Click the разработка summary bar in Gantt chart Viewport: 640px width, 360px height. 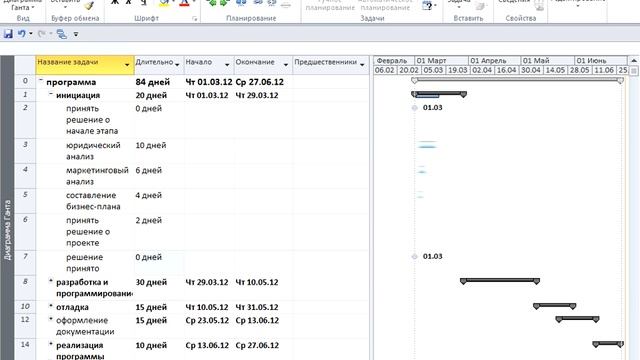tap(500, 281)
